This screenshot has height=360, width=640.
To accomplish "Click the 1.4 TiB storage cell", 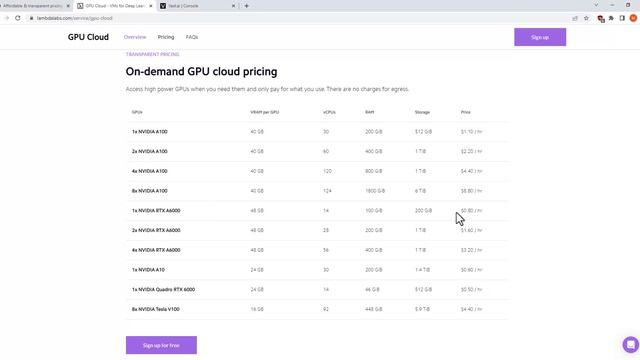I will pyautogui.click(x=422, y=270).
